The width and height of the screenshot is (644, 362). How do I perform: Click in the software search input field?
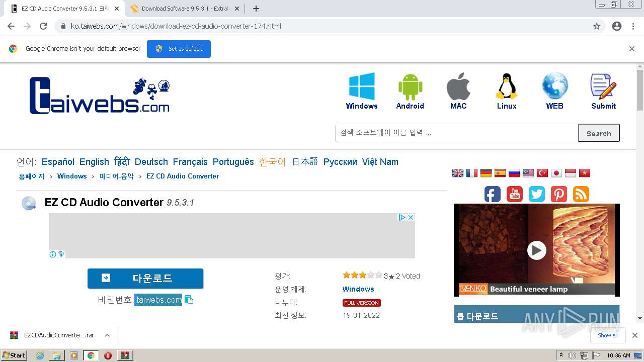(457, 133)
